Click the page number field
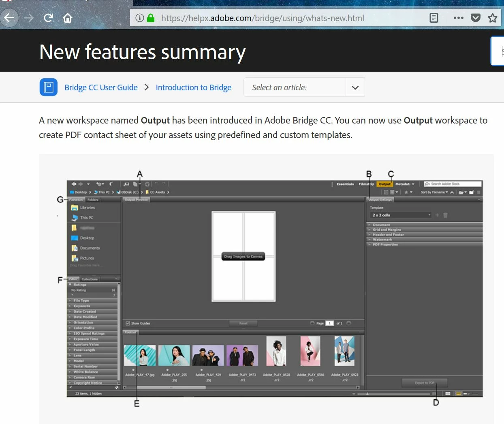Screen dimensions: 504x424 point(330,323)
